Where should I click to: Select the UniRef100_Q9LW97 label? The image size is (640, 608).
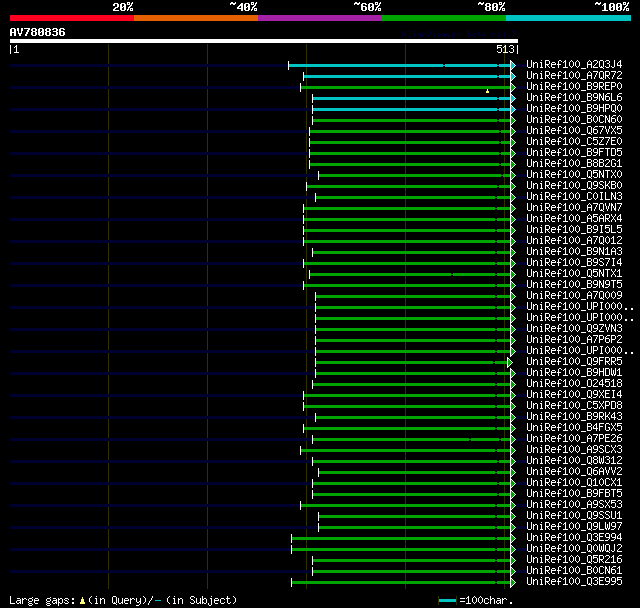pyautogui.click(x=574, y=527)
